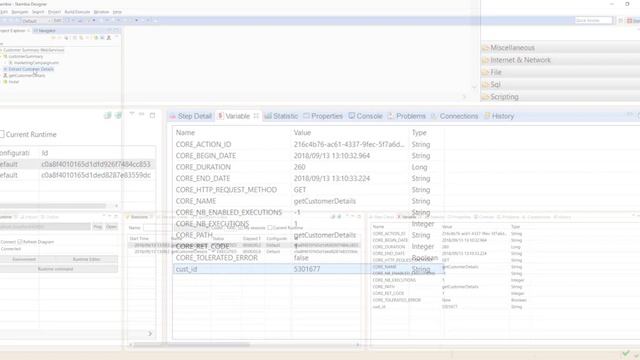Select the CORE_NB_ENABLED_EXECUTIONS row
This screenshot has width=640, height=360.
pyautogui.click(x=308, y=213)
